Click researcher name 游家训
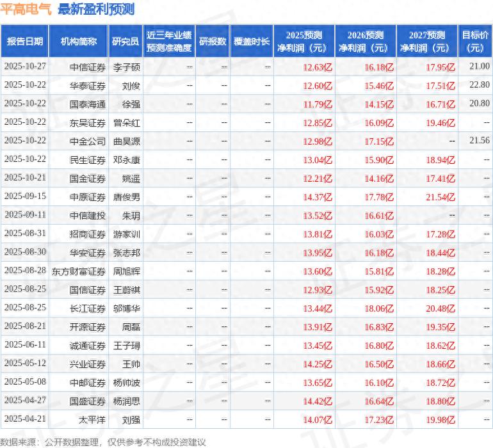This screenshot has height=448, width=493. point(127,234)
